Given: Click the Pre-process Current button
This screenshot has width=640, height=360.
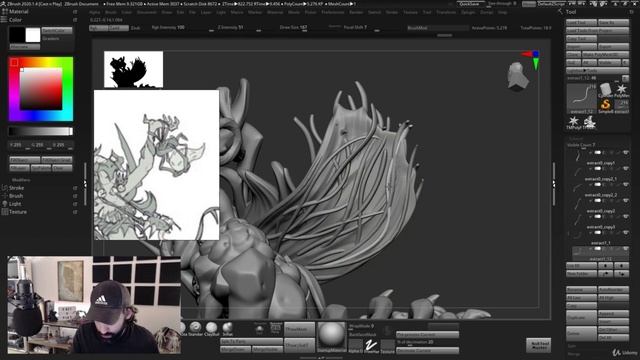Looking at the screenshot, I should 427,334.
